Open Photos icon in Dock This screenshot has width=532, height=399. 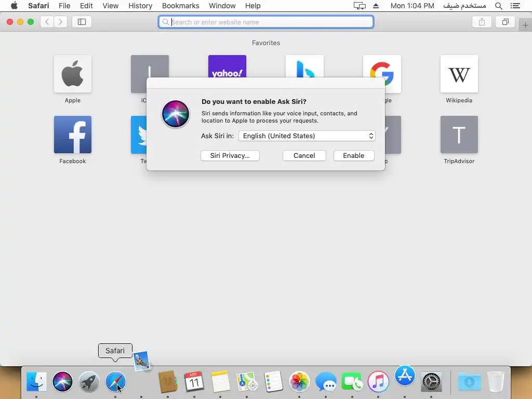pyautogui.click(x=299, y=381)
